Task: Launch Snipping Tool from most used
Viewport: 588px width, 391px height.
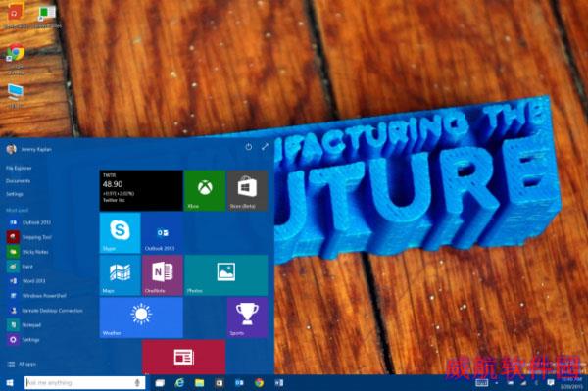Action: tap(29, 237)
